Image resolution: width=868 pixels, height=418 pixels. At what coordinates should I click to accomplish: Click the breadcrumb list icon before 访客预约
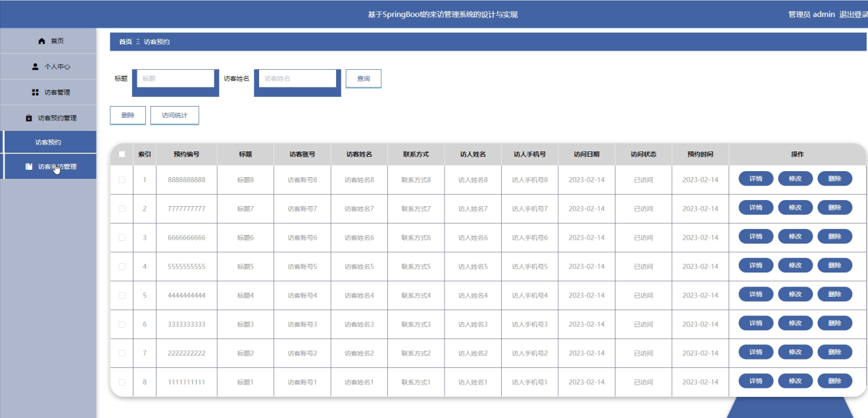tap(137, 41)
